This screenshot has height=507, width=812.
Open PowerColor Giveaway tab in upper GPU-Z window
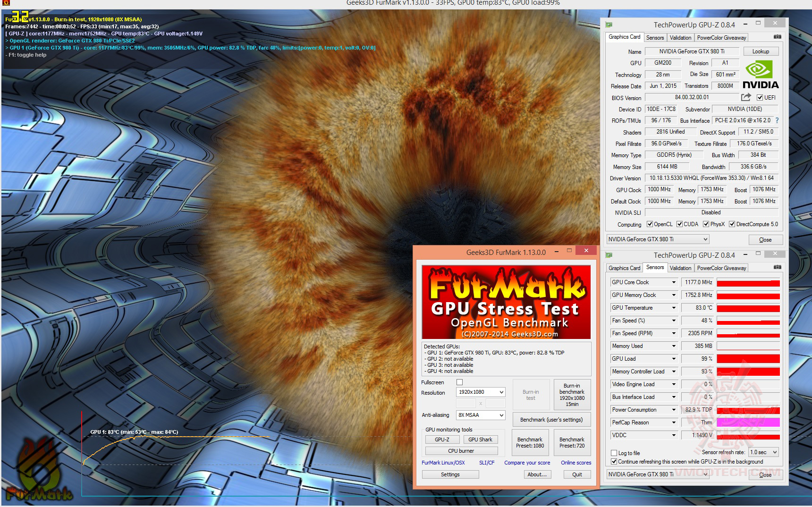(721, 38)
